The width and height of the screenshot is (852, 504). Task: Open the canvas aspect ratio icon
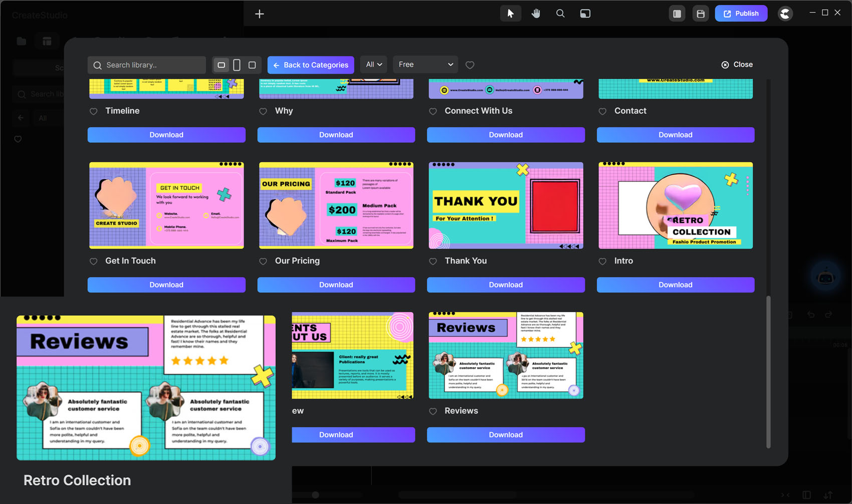pos(585,14)
